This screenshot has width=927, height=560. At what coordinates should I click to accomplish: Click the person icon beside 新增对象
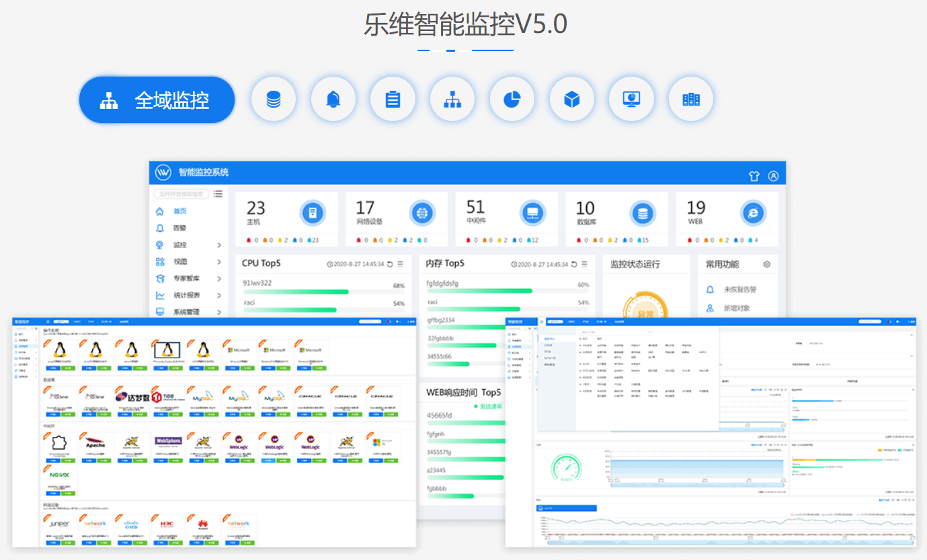click(710, 308)
